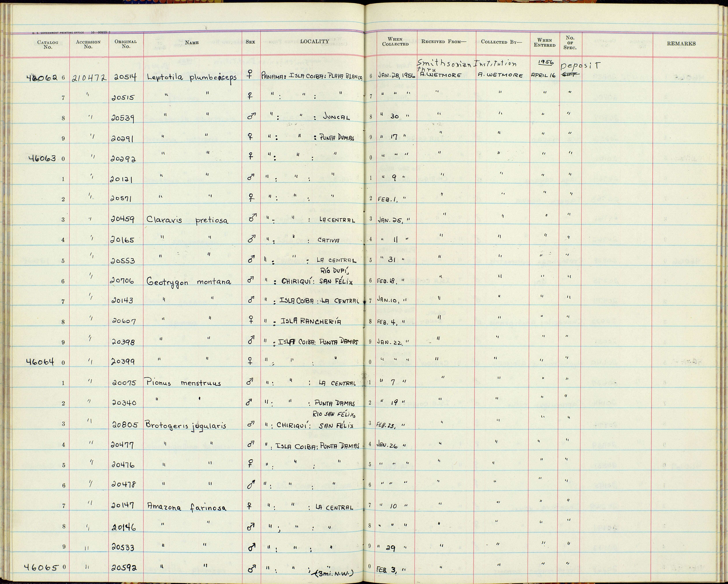Click the 'Catalog No.' column header
Image resolution: width=728 pixels, height=584 pixels.
[x=48, y=45]
